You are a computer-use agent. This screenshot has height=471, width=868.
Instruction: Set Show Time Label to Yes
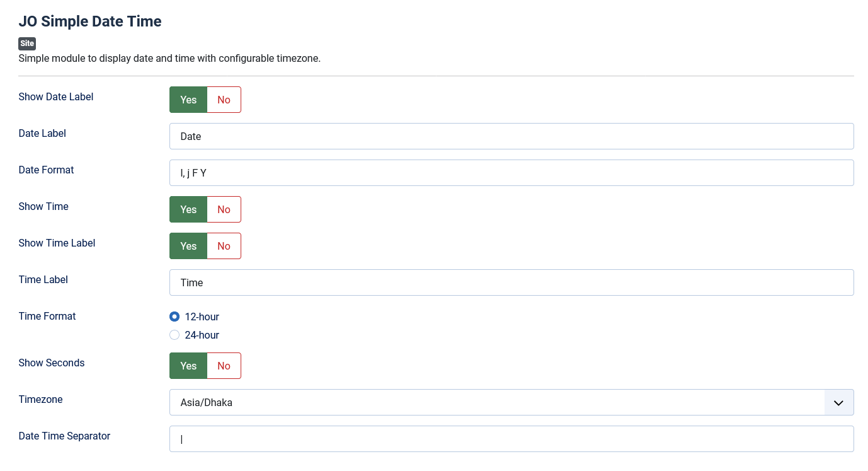[x=188, y=246]
